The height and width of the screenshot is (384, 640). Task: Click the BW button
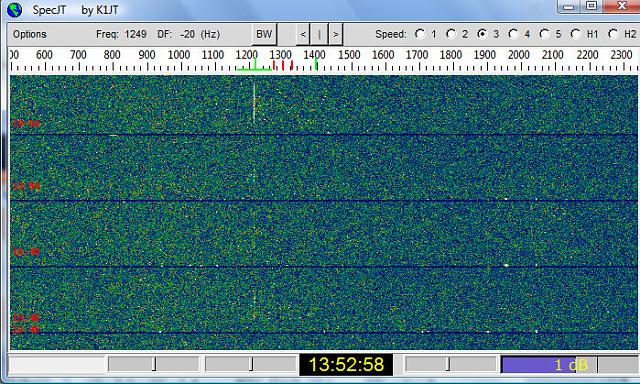[264, 34]
